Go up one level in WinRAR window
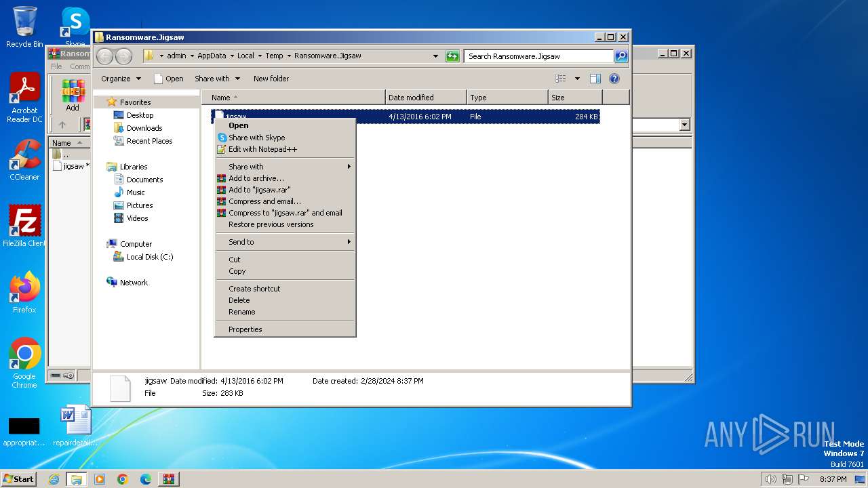 click(62, 125)
